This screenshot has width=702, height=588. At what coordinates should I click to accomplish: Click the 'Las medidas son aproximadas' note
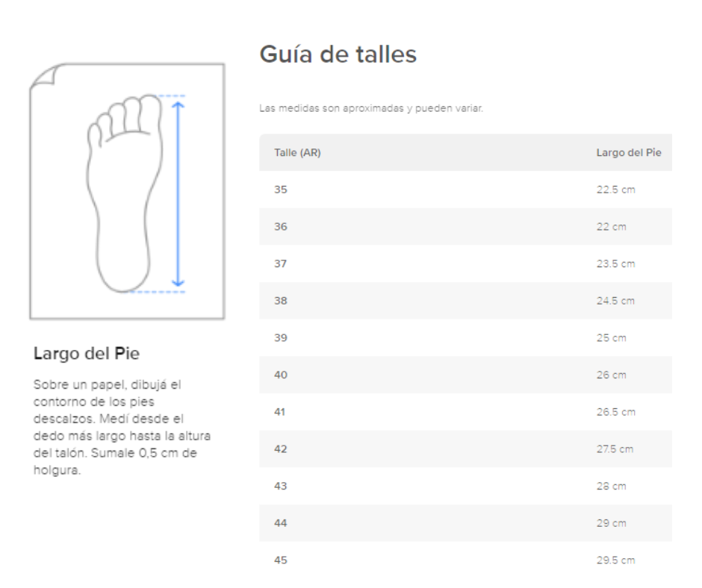pyautogui.click(x=371, y=108)
